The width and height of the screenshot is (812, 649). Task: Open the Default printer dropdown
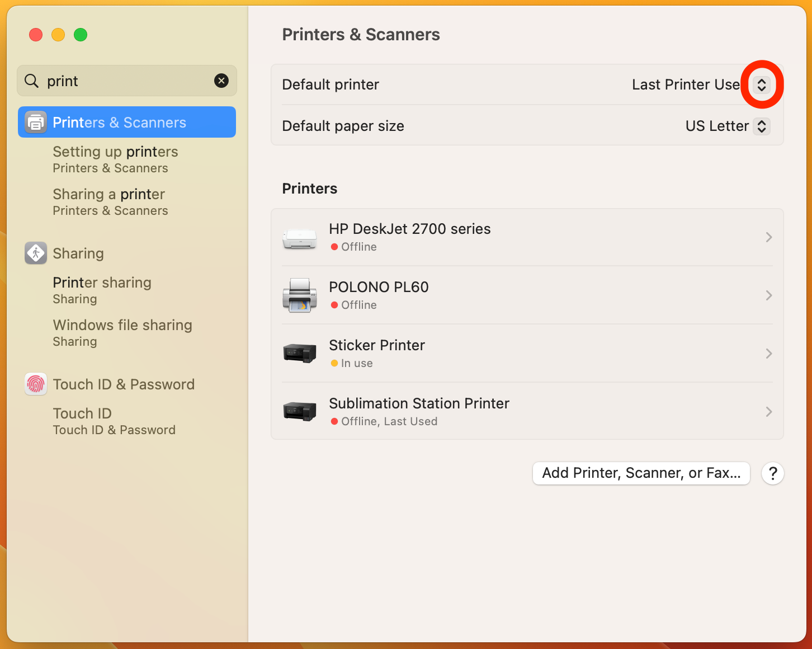[x=761, y=84]
